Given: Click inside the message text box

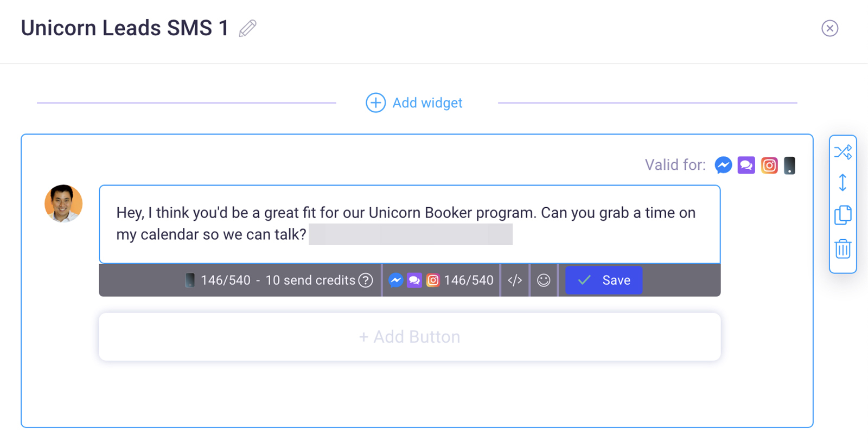Looking at the screenshot, I should [410, 224].
